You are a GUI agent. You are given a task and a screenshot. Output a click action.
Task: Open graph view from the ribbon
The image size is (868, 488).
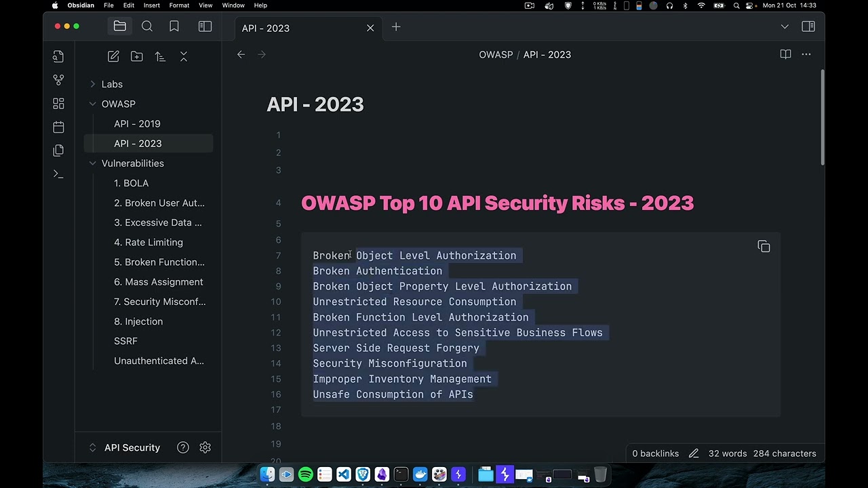click(x=58, y=80)
